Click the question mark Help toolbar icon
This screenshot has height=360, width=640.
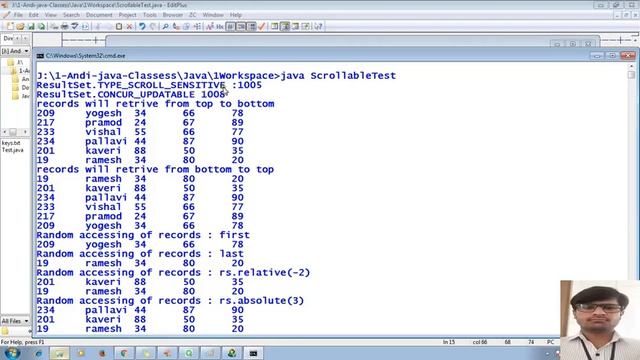click(318, 27)
